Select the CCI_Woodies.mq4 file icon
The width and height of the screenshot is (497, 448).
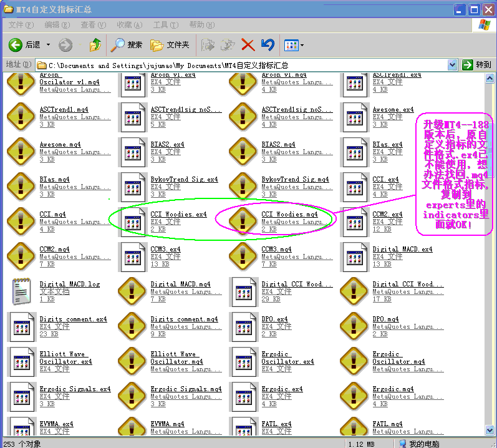(x=243, y=221)
